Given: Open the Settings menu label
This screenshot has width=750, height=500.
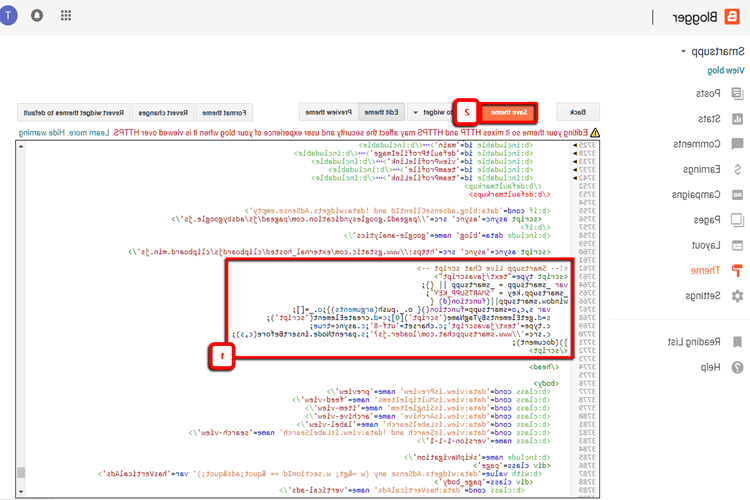Looking at the screenshot, I should coord(703,296).
